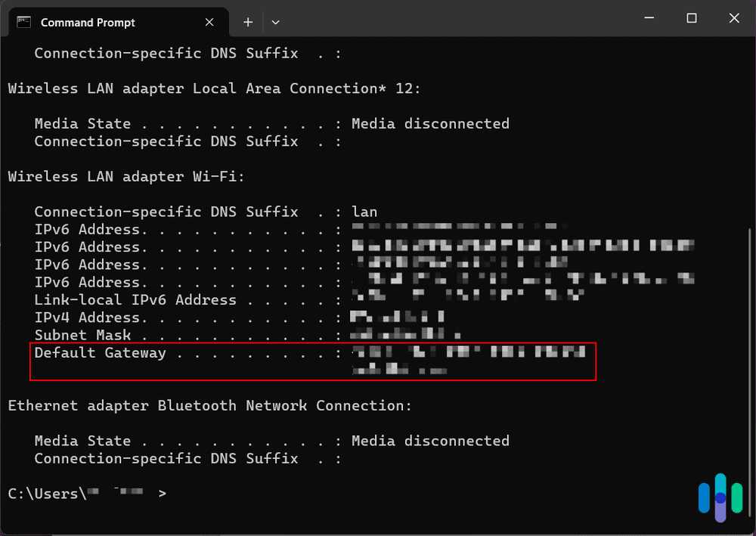Click the Ethernet adapter Bluetooth Network Connection heading
This screenshot has width=756, height=536.
click(209, 405)
